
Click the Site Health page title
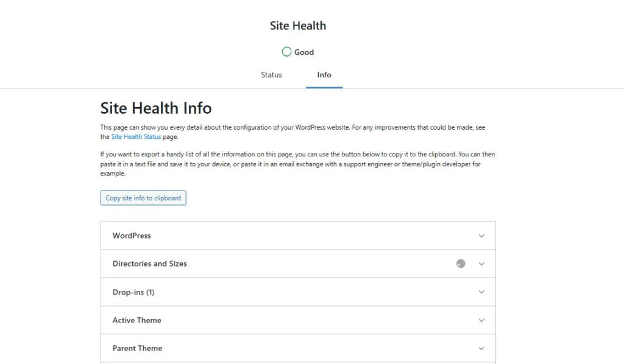298,26
